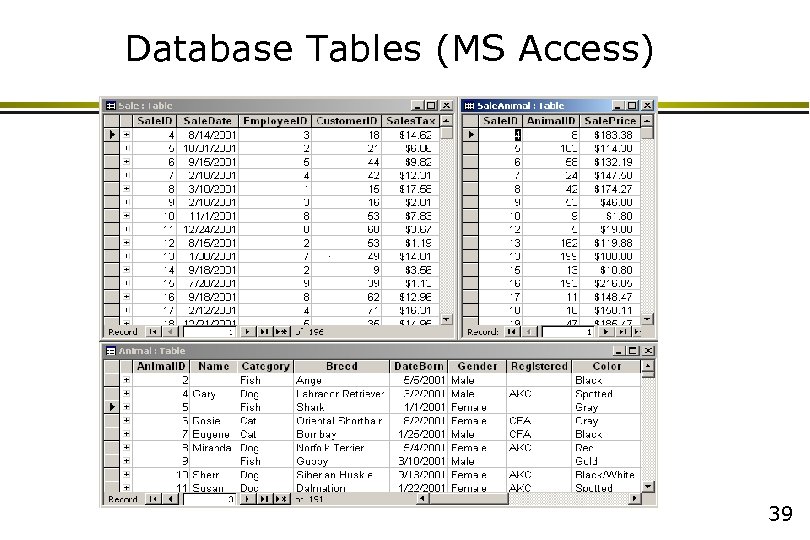Select row selector for SaleID 4 in Sale

pyautogui.click(x=112, y=134)
